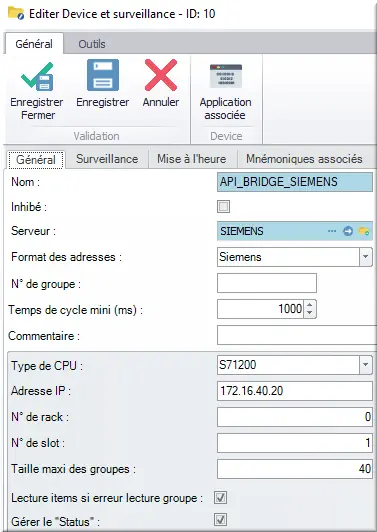Click the folder icon in window title
Image resolution: width=377 pixels, height=532 pixels.
(x=16, y=14)
